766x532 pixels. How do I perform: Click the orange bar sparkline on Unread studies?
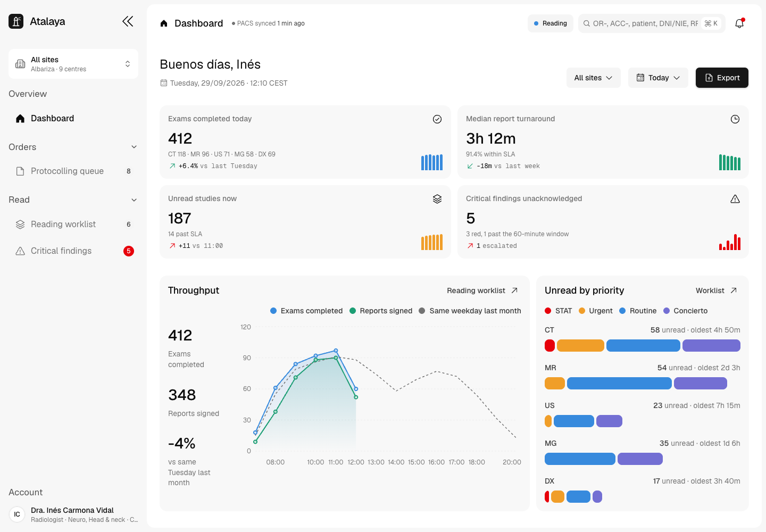coord(432,242)
